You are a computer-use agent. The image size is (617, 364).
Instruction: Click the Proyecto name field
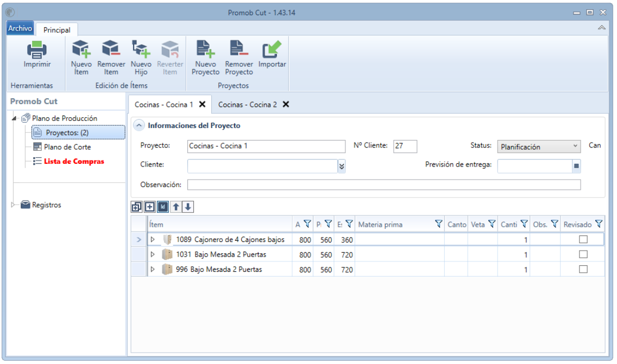pyautogui.click(x=266, y=146)
